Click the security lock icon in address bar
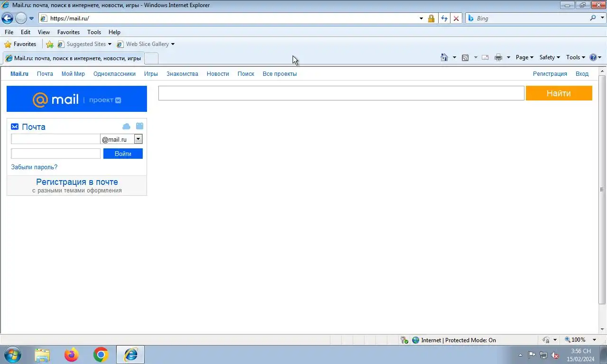Viewport: 607px width, 364px height. [431, 18]
